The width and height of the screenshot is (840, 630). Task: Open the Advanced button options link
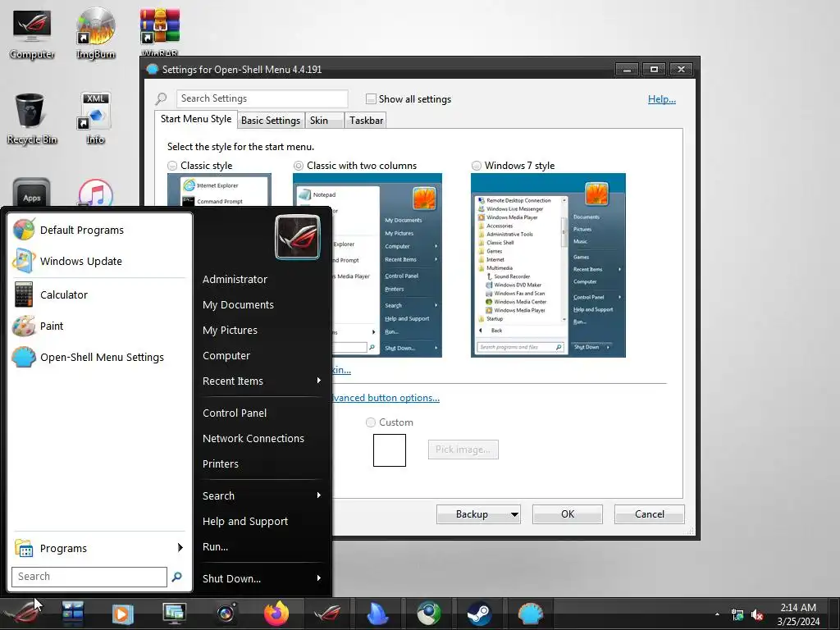tap(385, 398)
